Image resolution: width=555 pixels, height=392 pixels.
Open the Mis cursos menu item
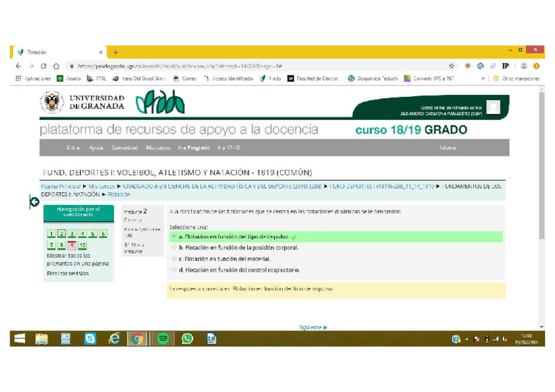point(158,148)
